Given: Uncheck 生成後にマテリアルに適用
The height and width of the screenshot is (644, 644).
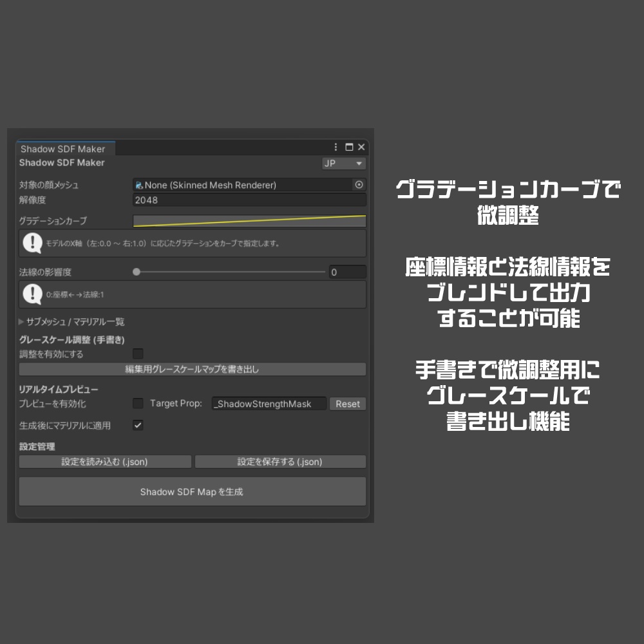Looking at the screenshot, I should tap(137, 424).
